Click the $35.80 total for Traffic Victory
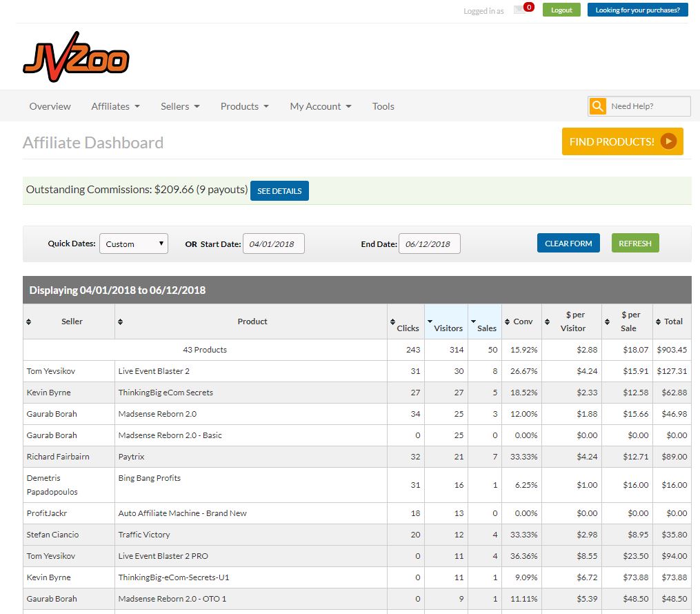This screenshot has height=614, width=700. pos(674,535)
